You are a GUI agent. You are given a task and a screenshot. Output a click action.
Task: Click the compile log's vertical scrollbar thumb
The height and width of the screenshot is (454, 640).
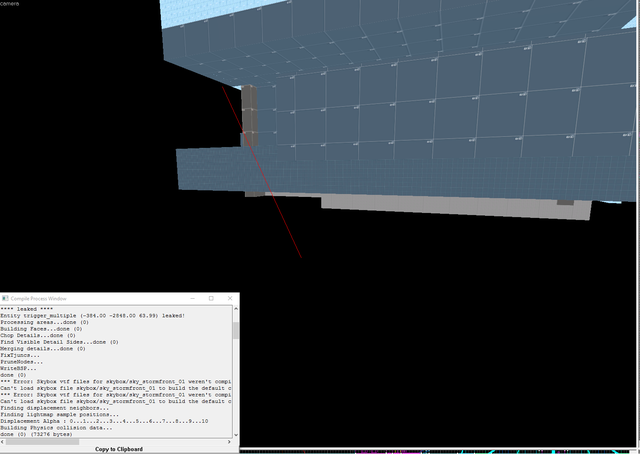point(236,330)
